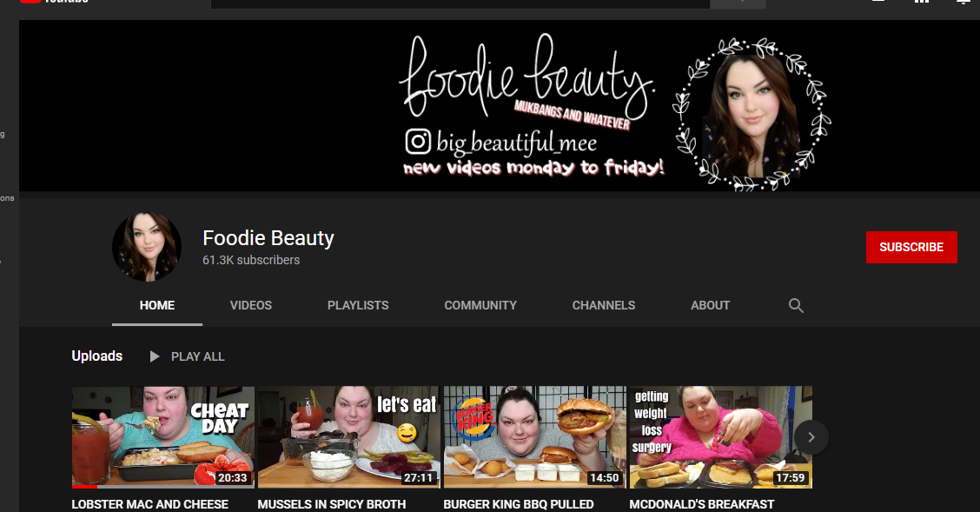Show the ABOUT tab
Image resolution: width=980 pixels, height=512 pixels.
pyautogui.click(x=710, y=306)
